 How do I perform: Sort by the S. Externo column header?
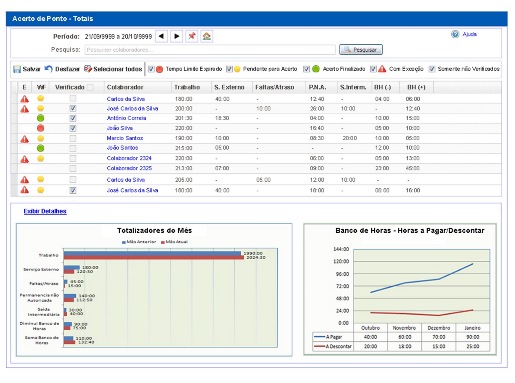(x=229, y=87)
